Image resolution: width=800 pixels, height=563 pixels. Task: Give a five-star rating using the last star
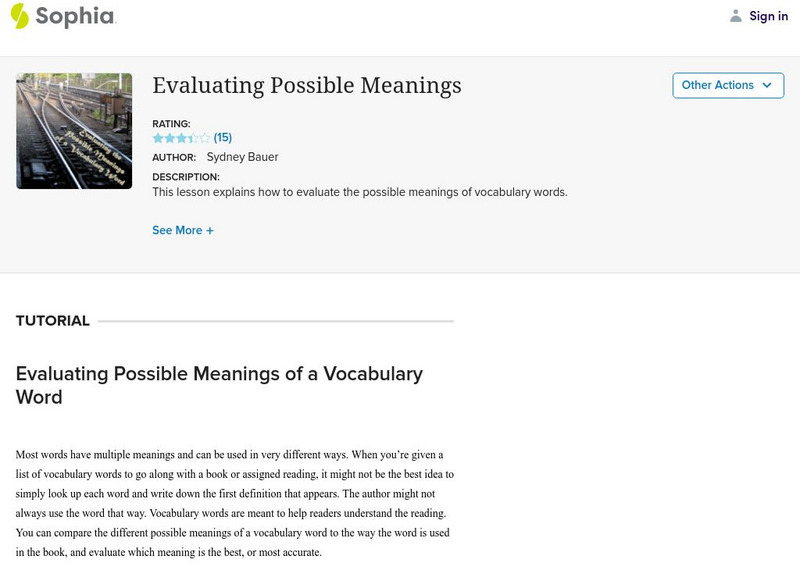[205, 138]
